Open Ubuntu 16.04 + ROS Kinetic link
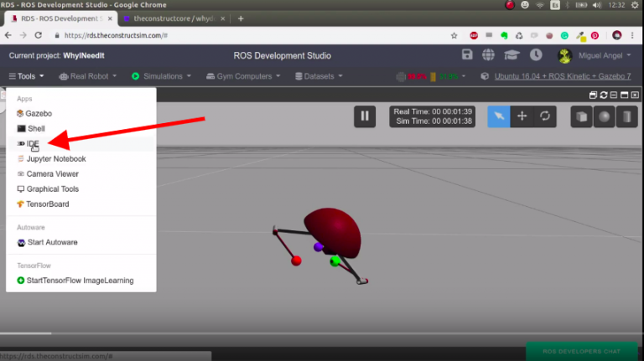644x361 pixels. (x=563, y=76)
